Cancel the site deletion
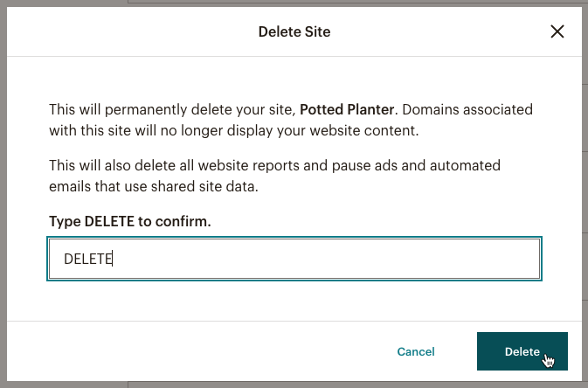The image size is (588, 388). [416, 351]
